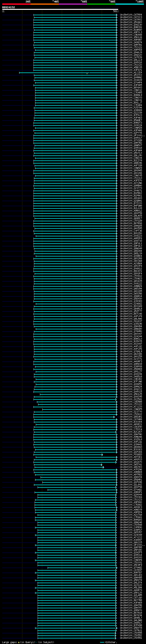This screenshot has width=146, height=644.
Task: Select hit label UniRef100_Q08451
Action: click(x=131, y=384)
